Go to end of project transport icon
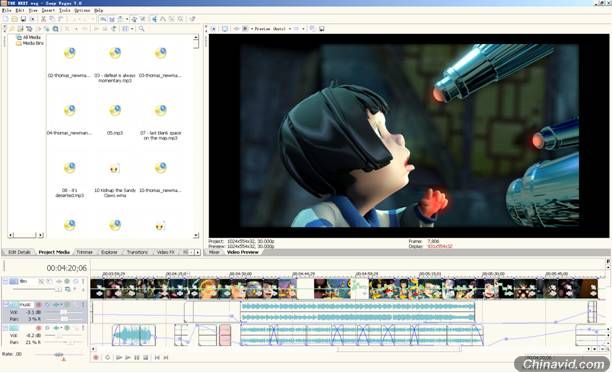 (x=166, y=357)
